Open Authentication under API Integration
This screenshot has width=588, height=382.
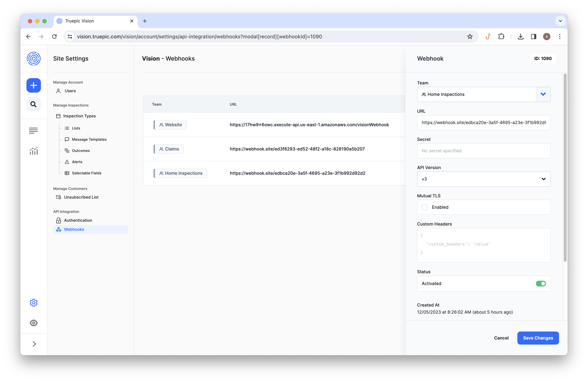74,220
